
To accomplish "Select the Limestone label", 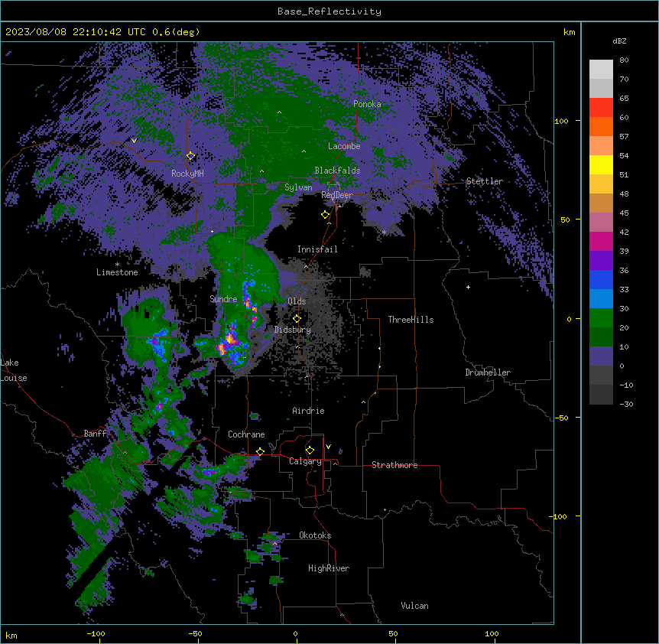I will click(x=117, y=272).
